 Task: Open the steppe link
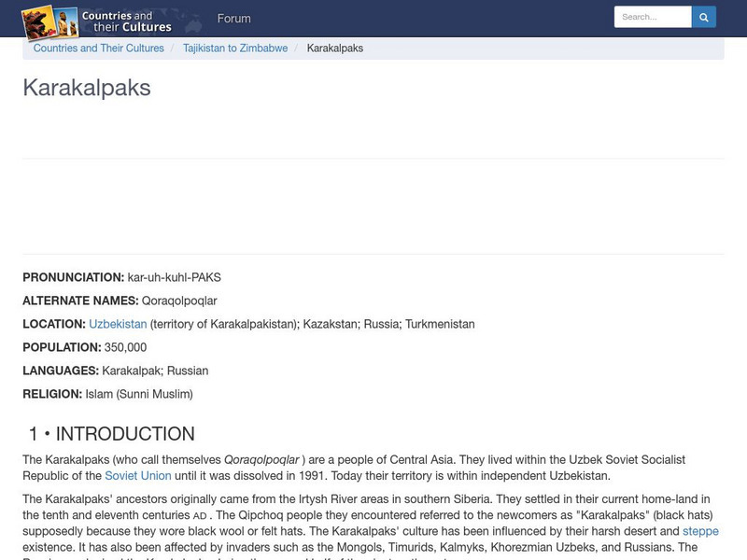[700, 531]
